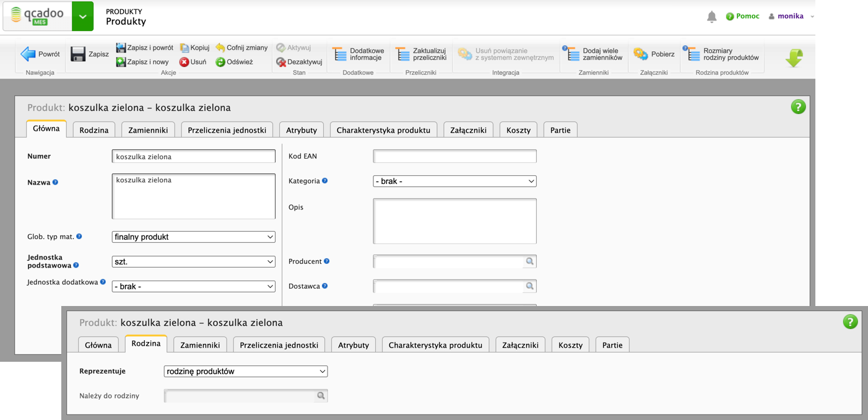Open notifications bell icon
Image resolution: width=868 pixels, height=420 pixels.
[x=711, y=17]
